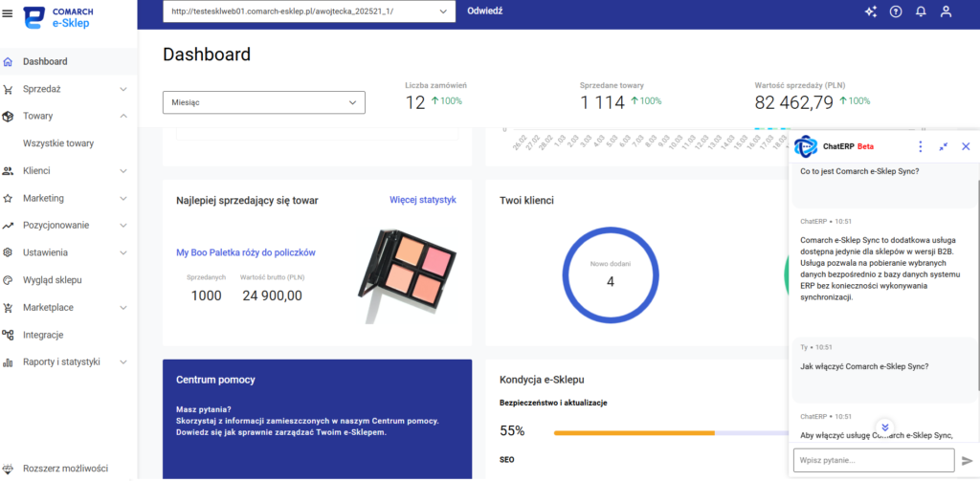Click the Odwiedź button
980x481 pixels.
click(484, 11)
